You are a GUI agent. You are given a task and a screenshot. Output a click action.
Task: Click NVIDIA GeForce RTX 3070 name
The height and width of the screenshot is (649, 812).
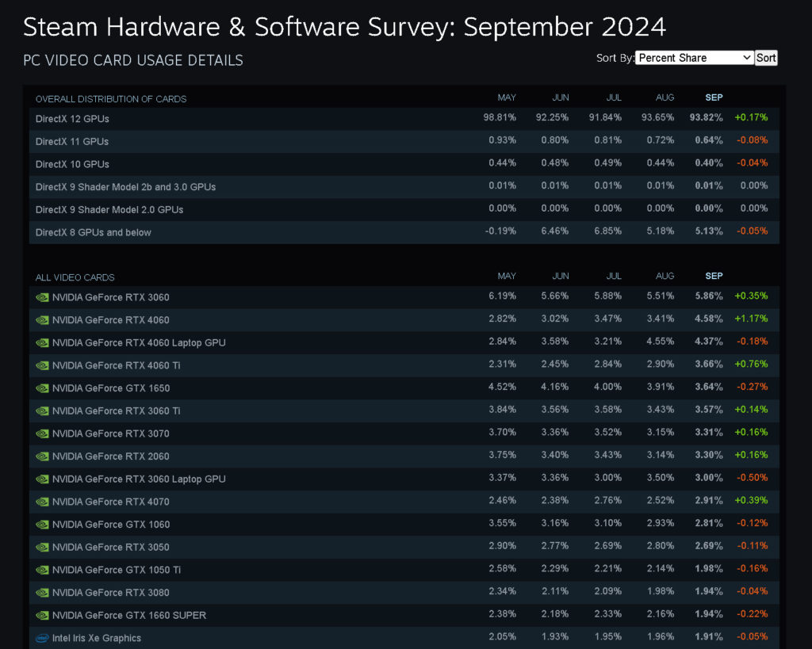111,434
